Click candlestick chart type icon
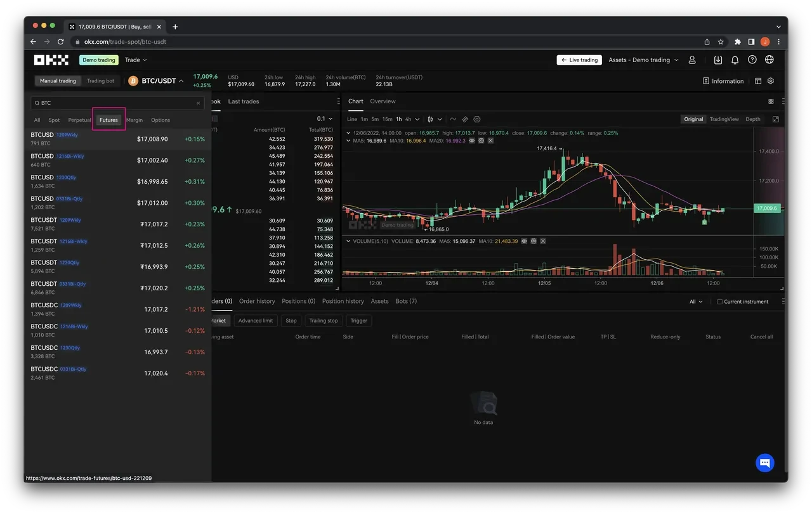The image size is (812, 514). (x=430, y=119)
